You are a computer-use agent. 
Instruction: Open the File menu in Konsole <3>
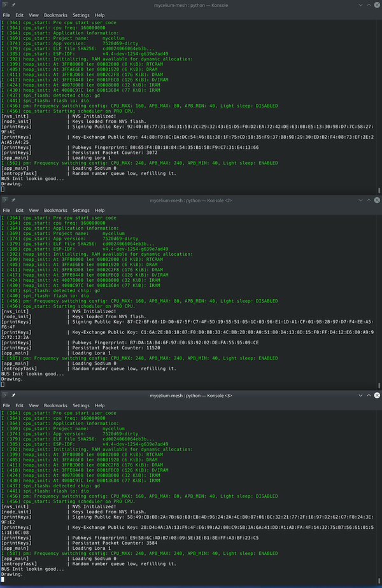click(6, 405)
